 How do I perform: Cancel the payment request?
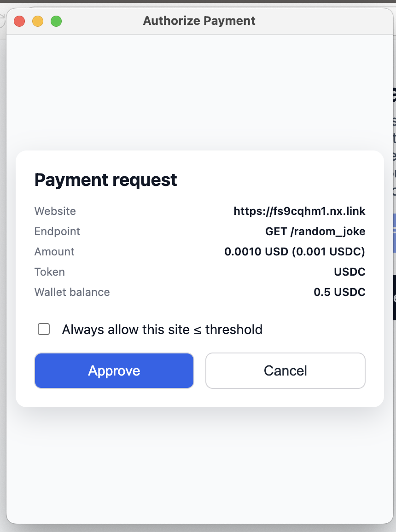point(285,371)
